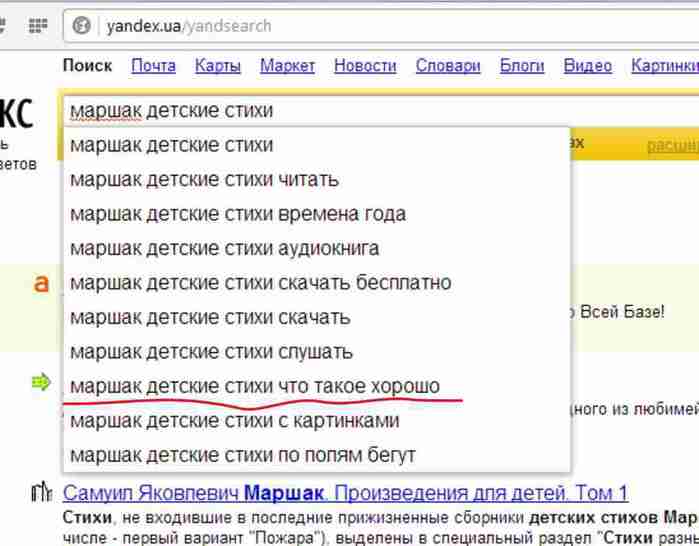Go to the Блоги link

522,66
